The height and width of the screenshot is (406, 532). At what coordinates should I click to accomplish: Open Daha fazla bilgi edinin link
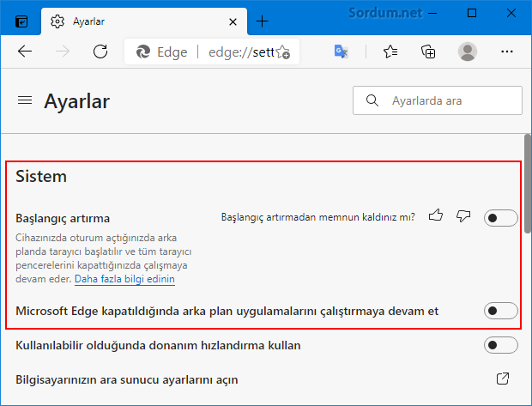point(124,279)
